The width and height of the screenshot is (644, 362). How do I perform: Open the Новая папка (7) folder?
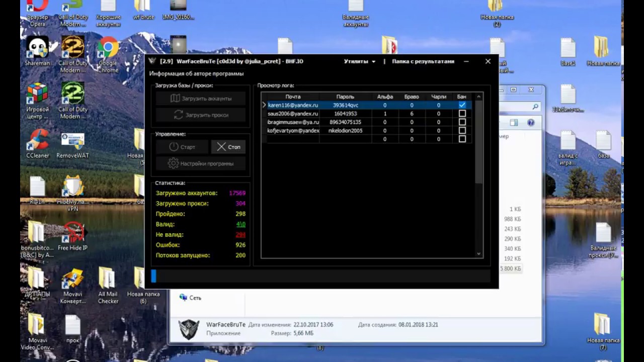tap(603, 332)
